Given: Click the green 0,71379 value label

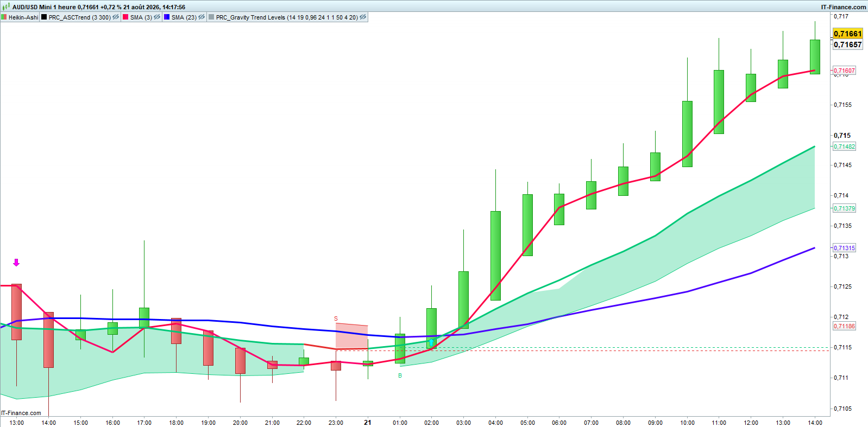Looking at the screenshot, I should pyautogui.click(x=845, y=208).
